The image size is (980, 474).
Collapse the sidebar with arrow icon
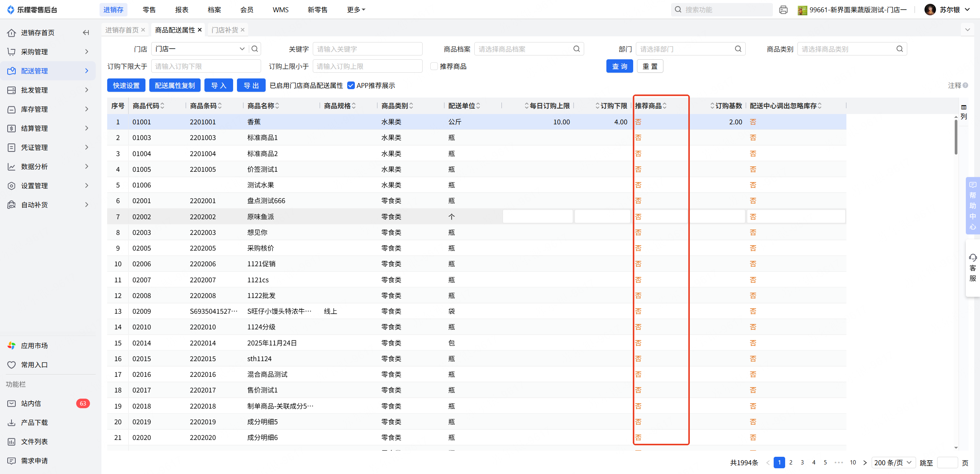click(x=86, y=33)
